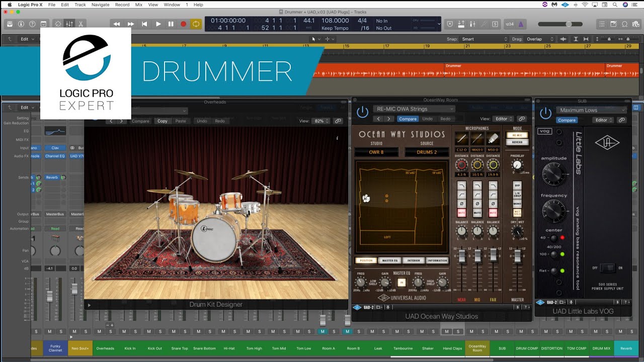
Task: Open the Media Browsers icon
Action: tap(636, 24)
